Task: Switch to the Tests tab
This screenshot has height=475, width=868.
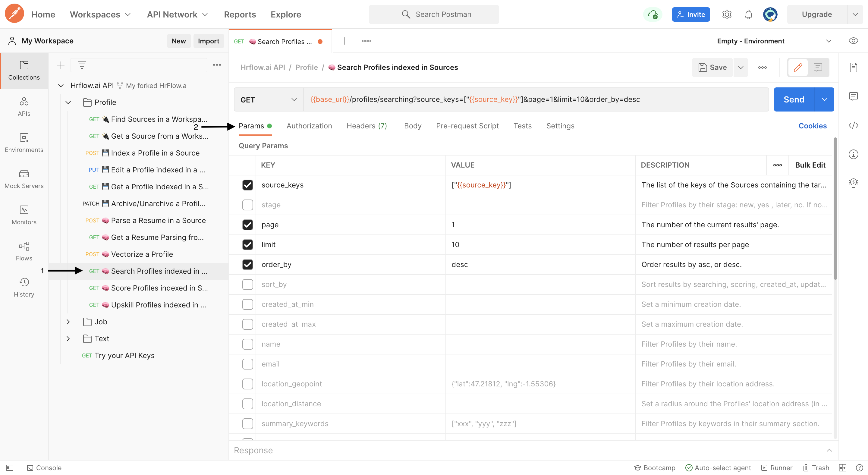Action: point(522,126)
